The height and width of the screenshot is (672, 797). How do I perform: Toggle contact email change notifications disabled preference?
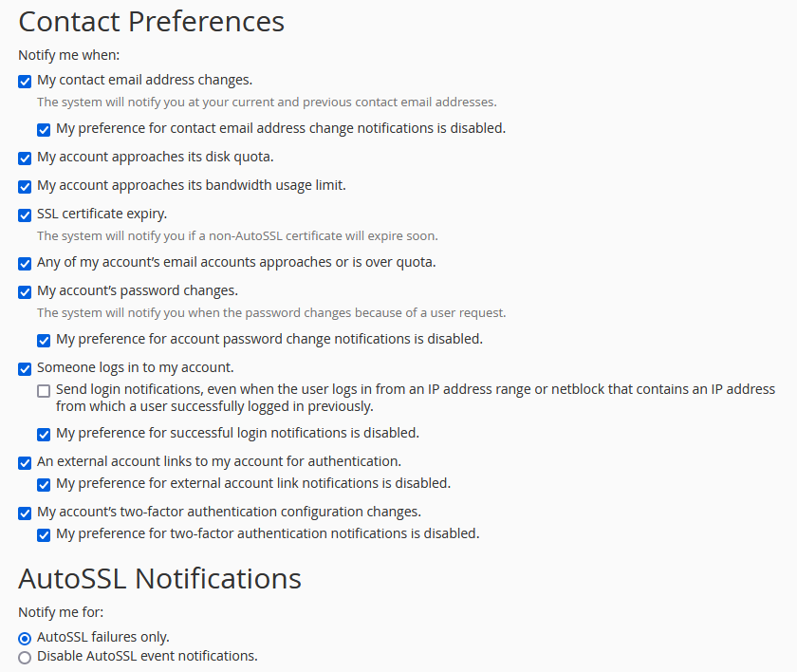[x=44, y=130]
